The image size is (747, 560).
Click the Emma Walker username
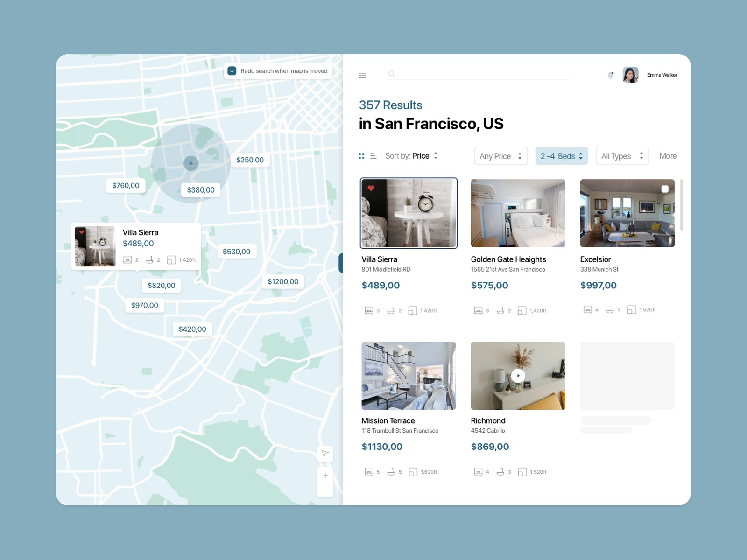[662, 75]
